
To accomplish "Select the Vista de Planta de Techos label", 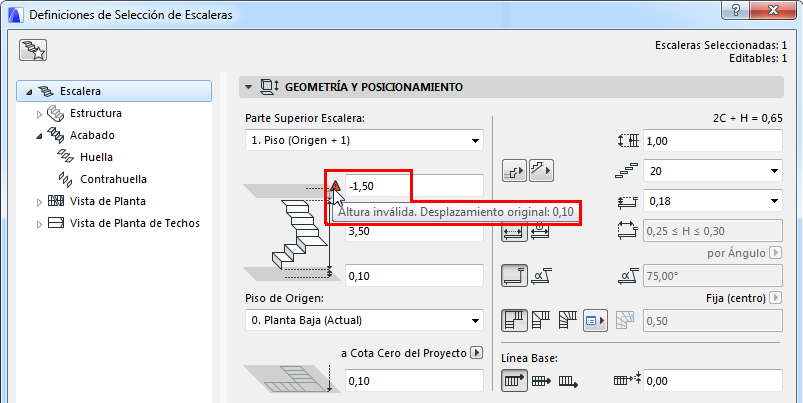I will click(135, 223).
